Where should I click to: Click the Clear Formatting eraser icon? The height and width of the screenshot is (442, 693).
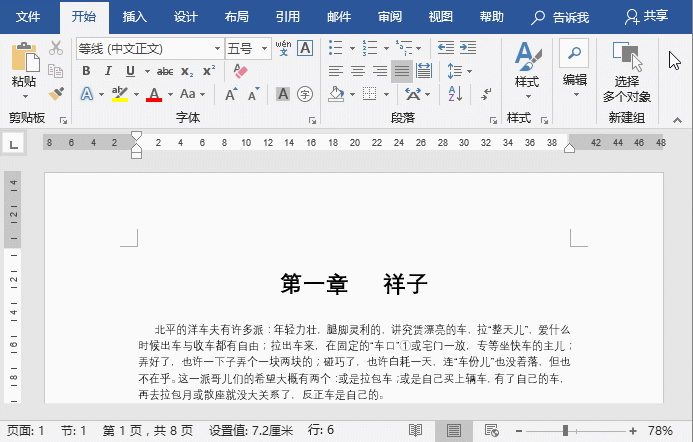240,71
